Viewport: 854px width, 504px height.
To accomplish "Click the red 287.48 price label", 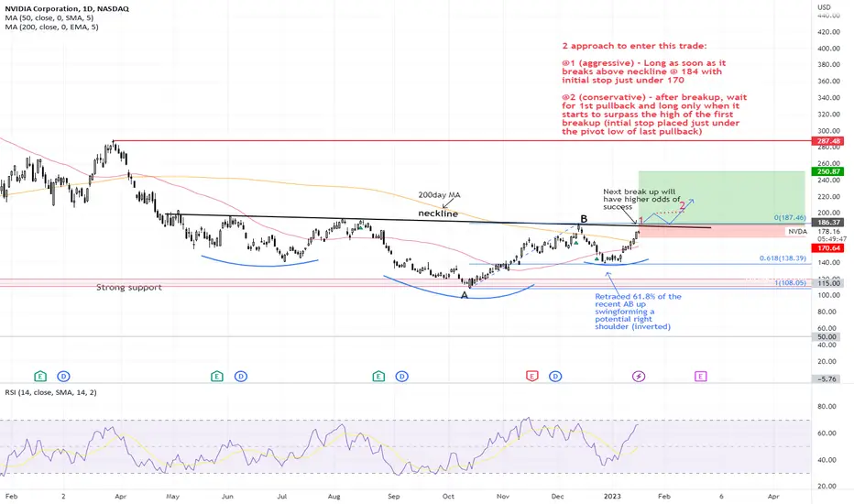I will click(x=828, y=141).
